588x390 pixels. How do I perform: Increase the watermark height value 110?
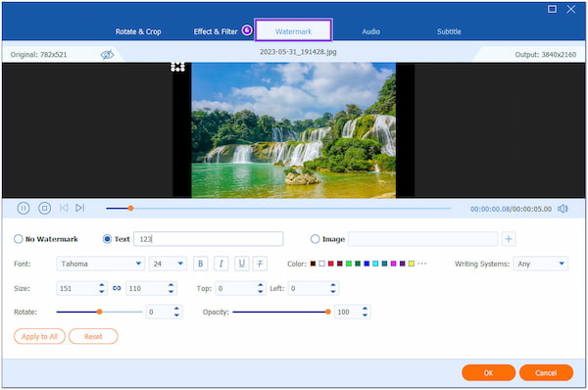[171, 285]
